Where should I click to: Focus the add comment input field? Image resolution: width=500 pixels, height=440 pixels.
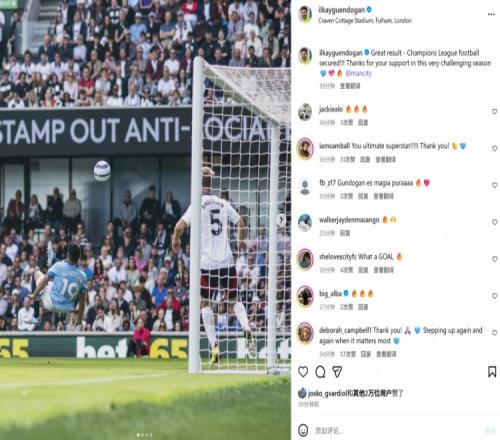[397, 431]
